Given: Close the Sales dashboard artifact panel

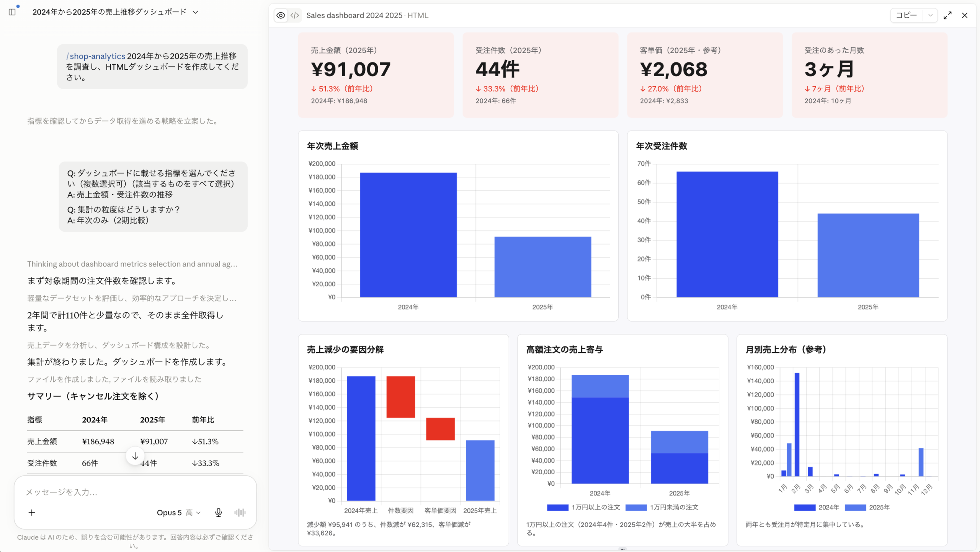Looking at the screenshot, I should click(x=965, y=15).
